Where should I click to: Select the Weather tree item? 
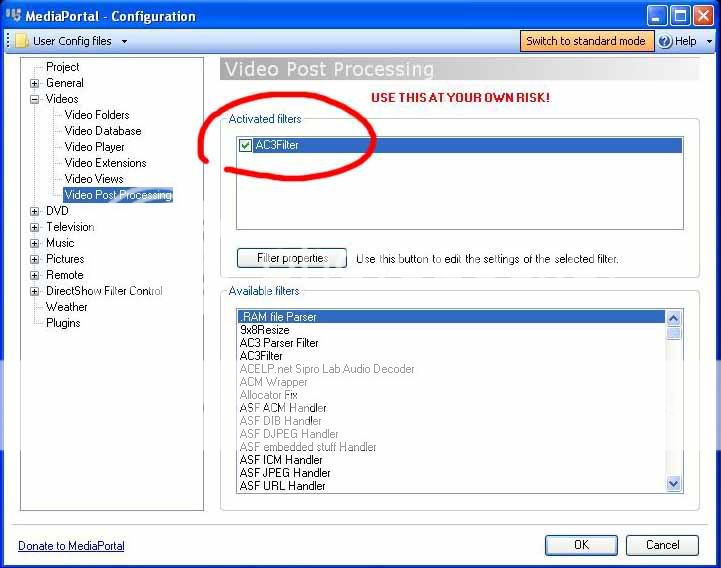coord(67,307)
